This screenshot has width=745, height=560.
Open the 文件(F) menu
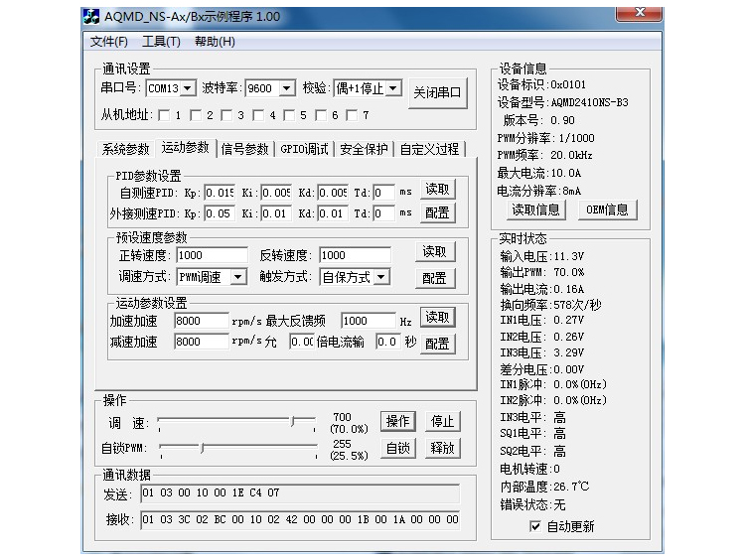(x=109, y=42)
